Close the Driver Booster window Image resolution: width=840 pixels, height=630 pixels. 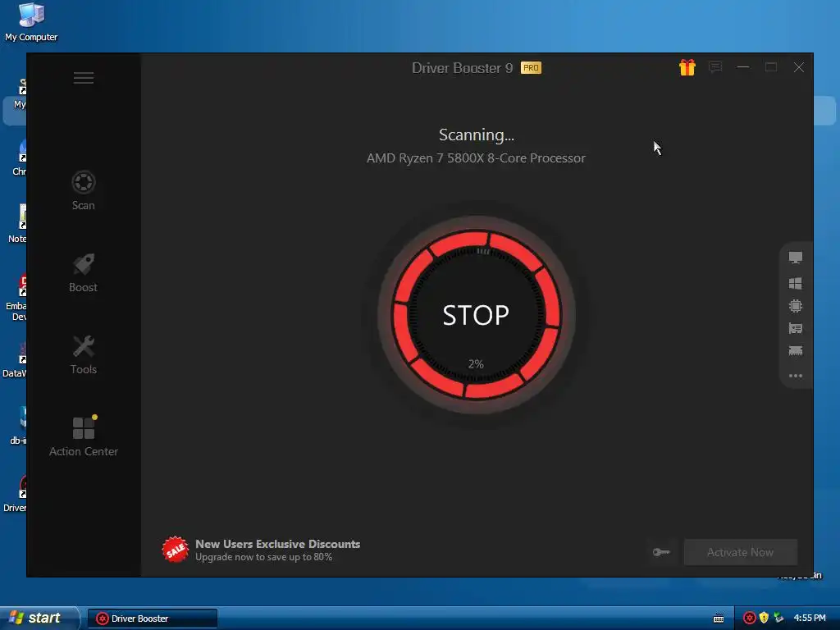pos(799,67)
